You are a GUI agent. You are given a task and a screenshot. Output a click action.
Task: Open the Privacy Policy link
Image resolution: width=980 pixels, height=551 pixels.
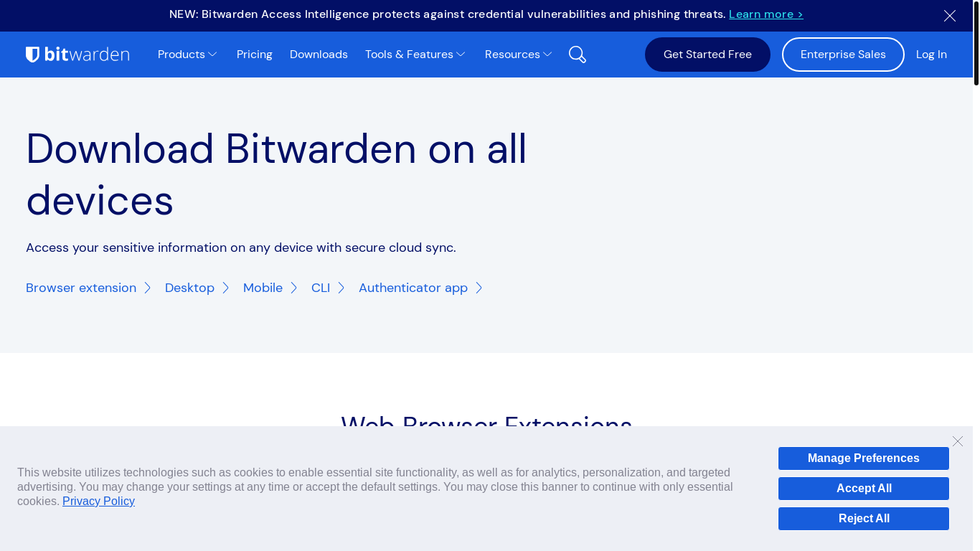pos(98,501)
